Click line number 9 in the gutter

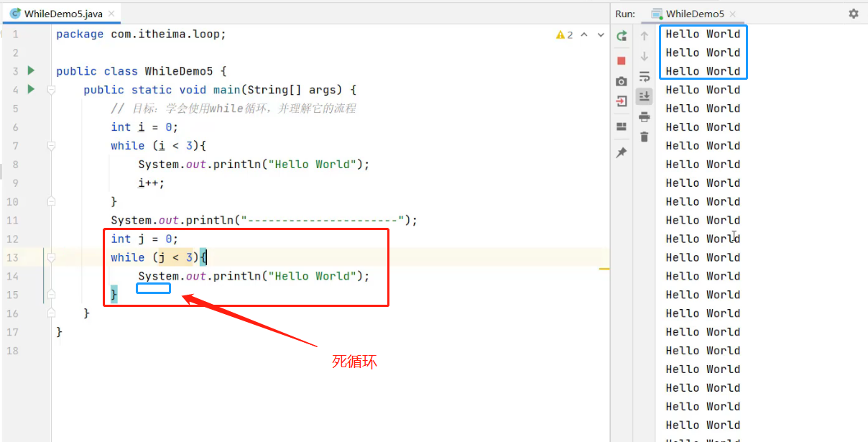pyautogui.click(x=15, y=183)
